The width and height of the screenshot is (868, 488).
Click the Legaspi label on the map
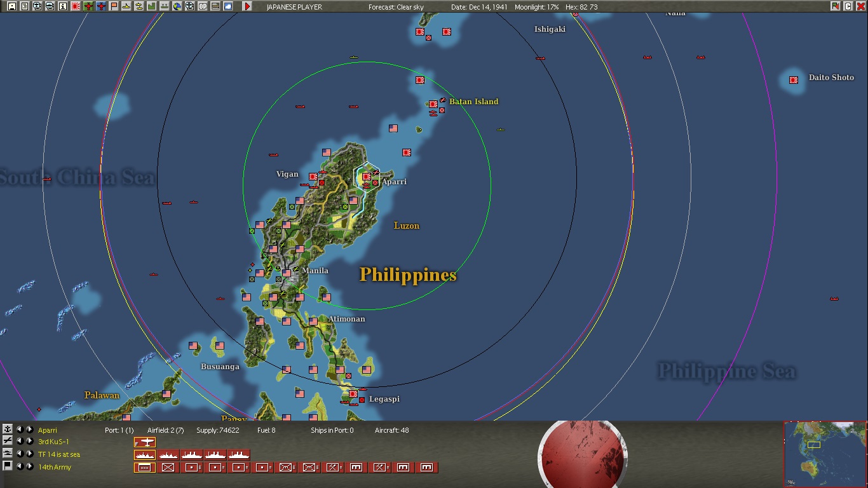[x=384, y=399]
